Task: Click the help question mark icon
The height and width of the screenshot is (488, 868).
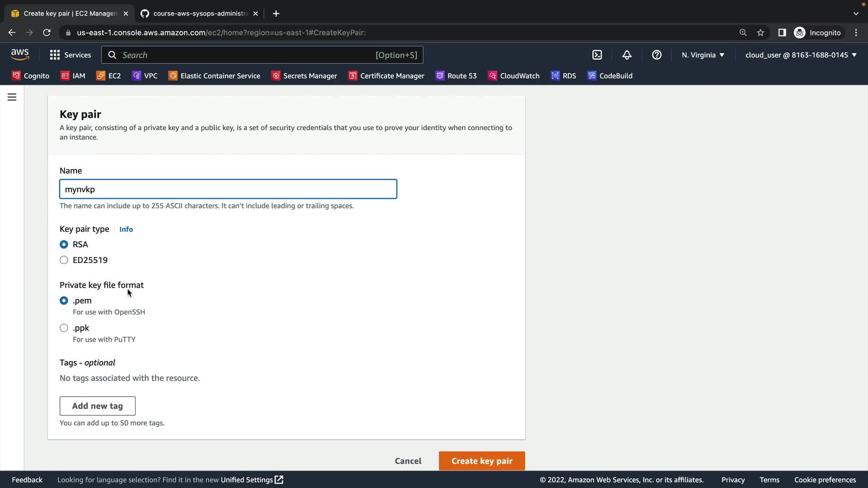Action: (x=656, y=55)
